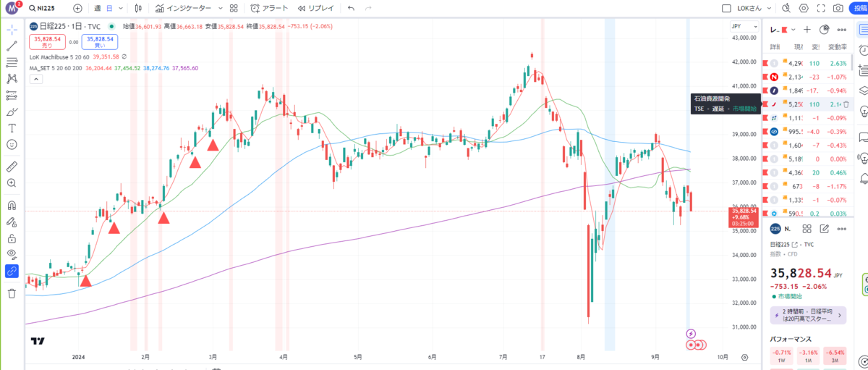This screenshot has width=868, height=370.
Task: Choose the patterns drawing tool
Action: (x=12, y=78)
